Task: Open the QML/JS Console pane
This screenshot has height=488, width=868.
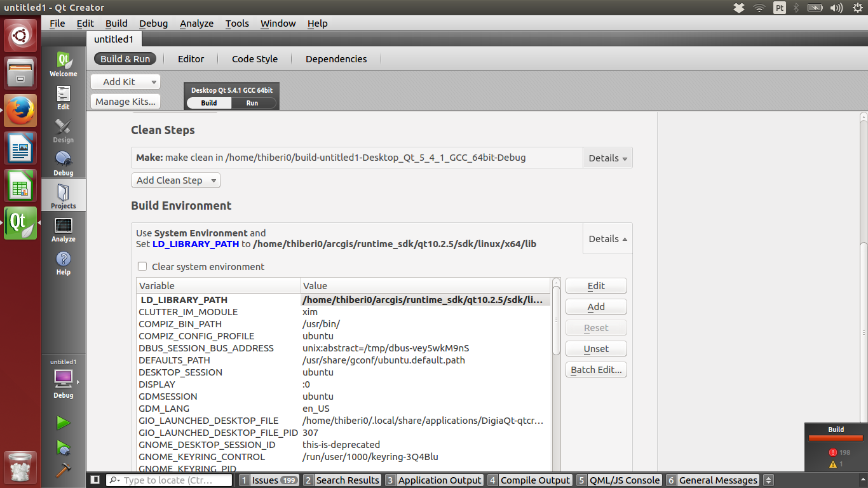Action: tap(620, 480)
